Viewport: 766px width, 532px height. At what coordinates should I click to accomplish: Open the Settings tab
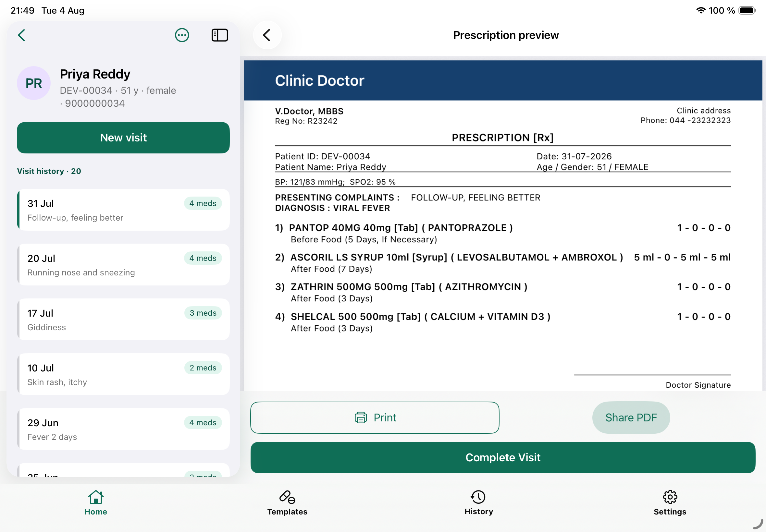tap(670, 503)
